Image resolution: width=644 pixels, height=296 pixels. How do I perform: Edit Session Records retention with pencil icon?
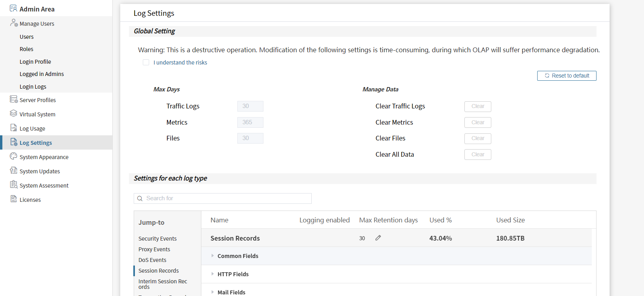tap(378, 238)
